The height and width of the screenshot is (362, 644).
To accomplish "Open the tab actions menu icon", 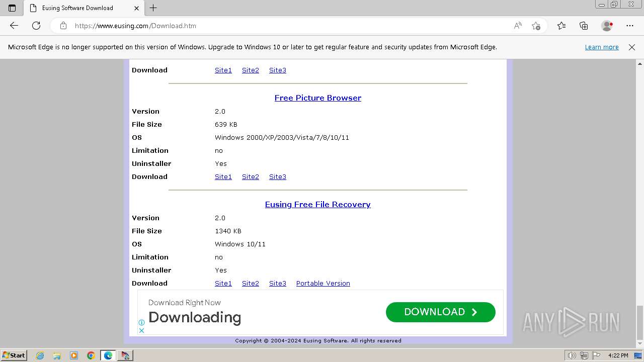I will pos(12,8).
